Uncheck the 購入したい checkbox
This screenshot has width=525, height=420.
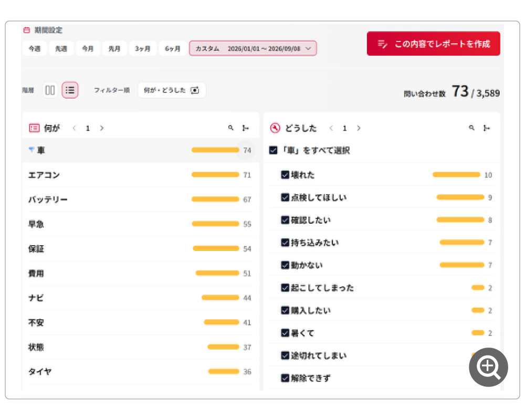(x=285, y=310)
